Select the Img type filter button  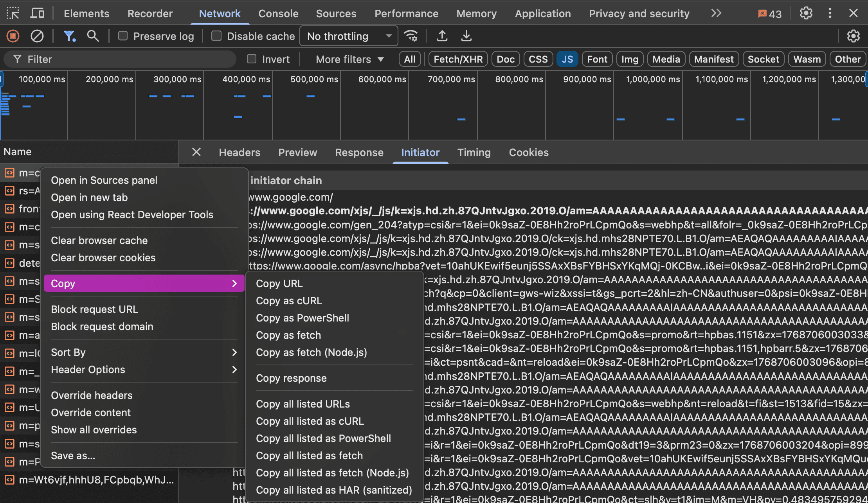coord(630,59)
